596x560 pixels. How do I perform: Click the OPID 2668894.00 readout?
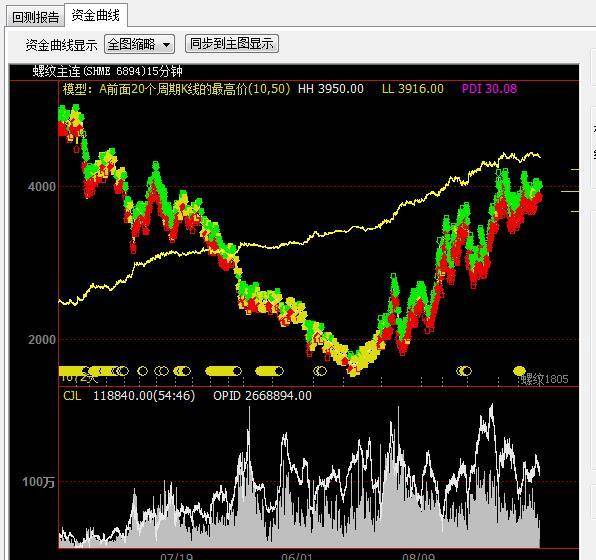(x=262, y=395)
